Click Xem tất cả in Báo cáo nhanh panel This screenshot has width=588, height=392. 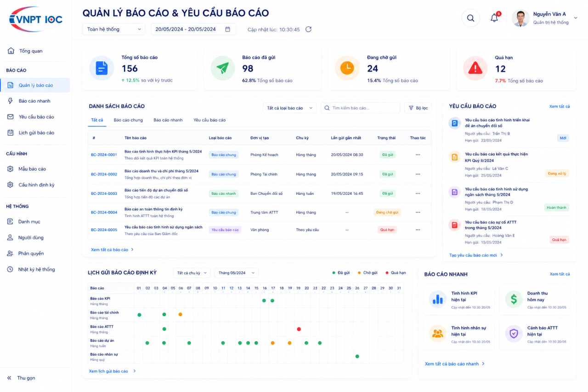(560, 274)
